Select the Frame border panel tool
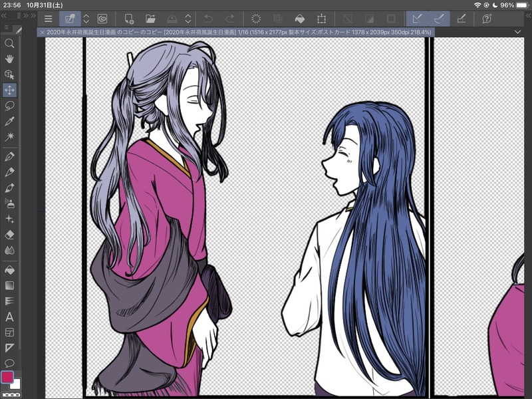The height and width of the screenshot is (399, 532). point(9,332)
